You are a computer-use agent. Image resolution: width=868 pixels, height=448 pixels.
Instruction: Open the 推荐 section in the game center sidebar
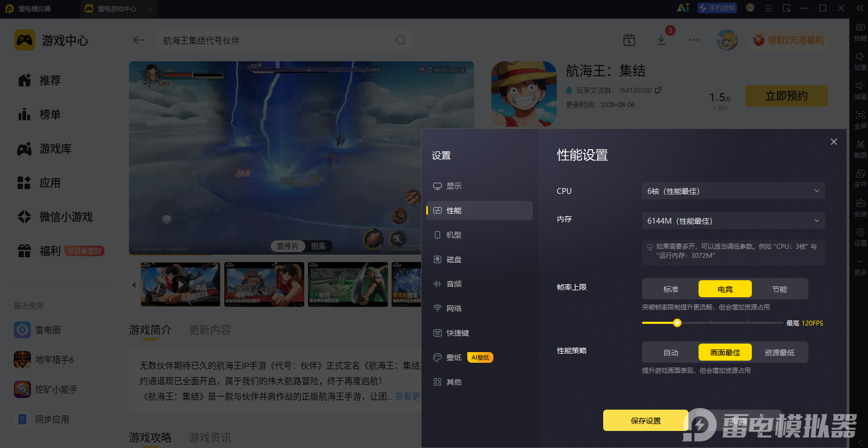(39, 80)
